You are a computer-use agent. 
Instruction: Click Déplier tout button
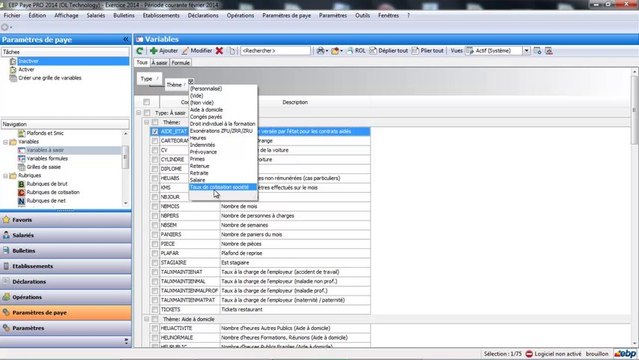(388, 51)
